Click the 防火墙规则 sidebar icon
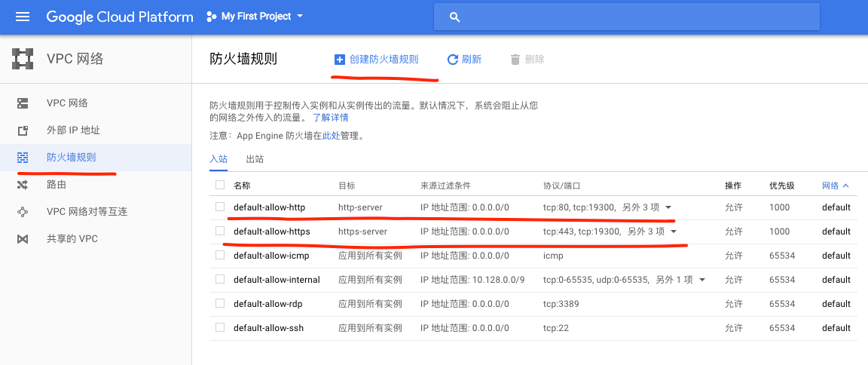Image resolution: width=868 pixels, height=365 pixels. (x=22, y=158)
